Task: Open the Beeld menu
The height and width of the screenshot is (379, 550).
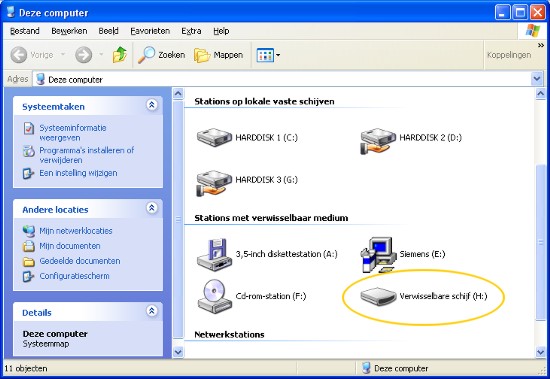Action: (108, 31)
